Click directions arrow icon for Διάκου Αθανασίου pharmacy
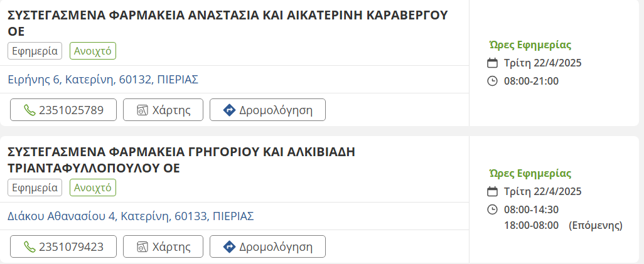 click(x=229, y=246)
